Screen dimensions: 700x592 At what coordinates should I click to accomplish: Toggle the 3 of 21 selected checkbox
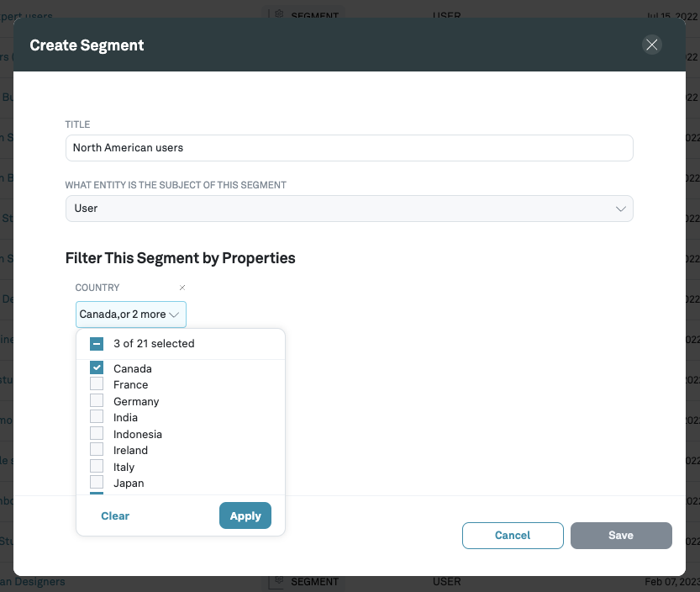(96, 343)
